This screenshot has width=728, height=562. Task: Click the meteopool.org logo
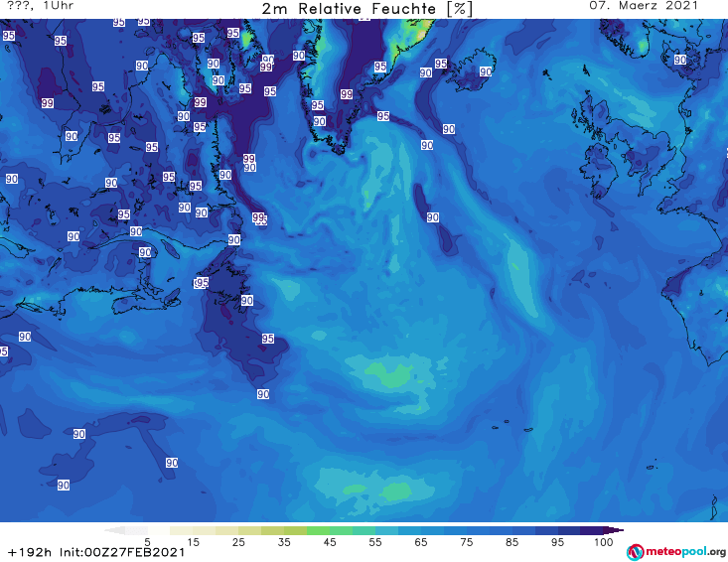point(676,552)
